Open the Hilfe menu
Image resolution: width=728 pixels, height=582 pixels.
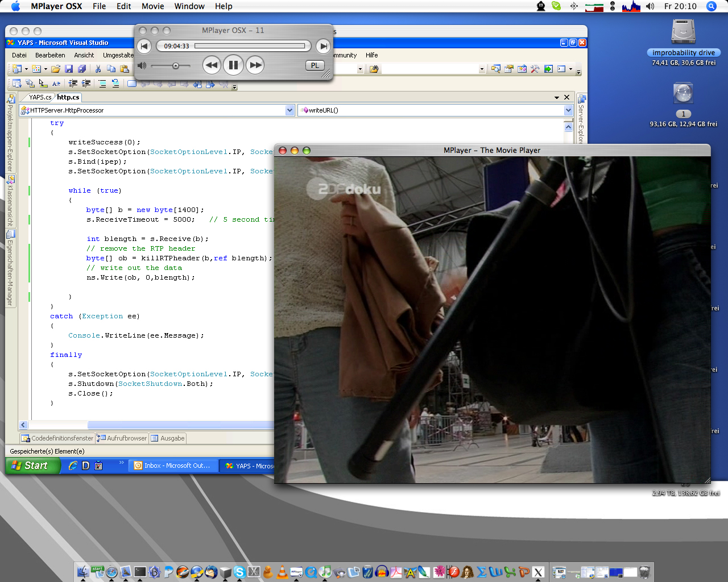pyautogui.click(x=372, y=55)
